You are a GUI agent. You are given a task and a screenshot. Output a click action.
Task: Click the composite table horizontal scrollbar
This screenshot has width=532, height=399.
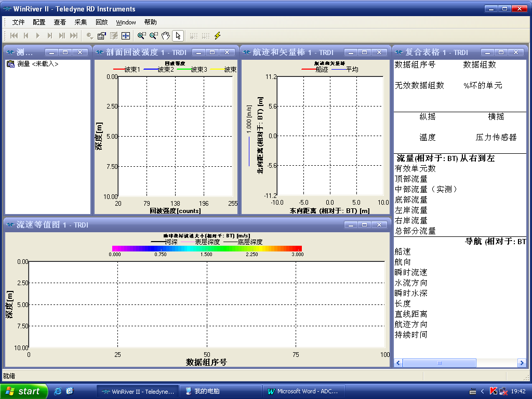pos(439,363)
